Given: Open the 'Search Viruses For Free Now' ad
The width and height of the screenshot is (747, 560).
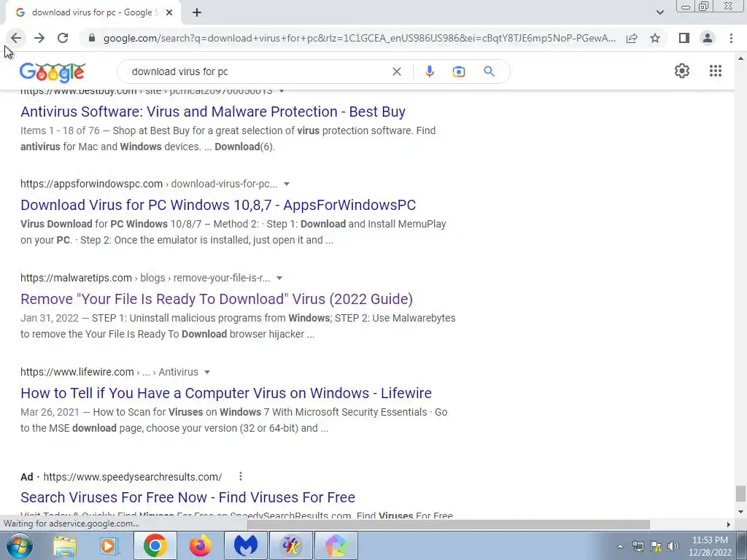Looking at the screenshot, I should point(187,497).
